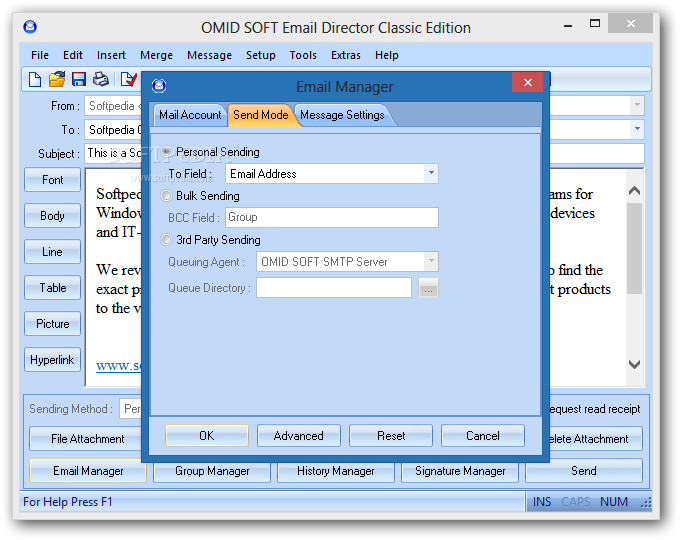Click the Email Manager button at bottom
Image resolution: width=680 pixels, height=540 pixels.
click(88, 471)
